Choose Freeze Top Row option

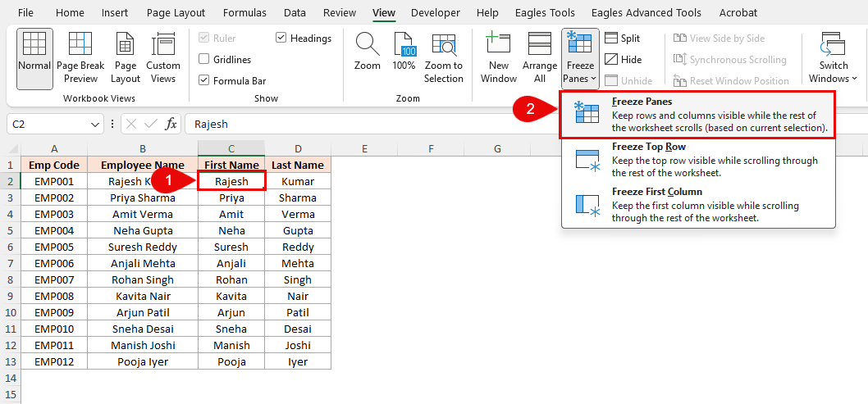[697, 161]
